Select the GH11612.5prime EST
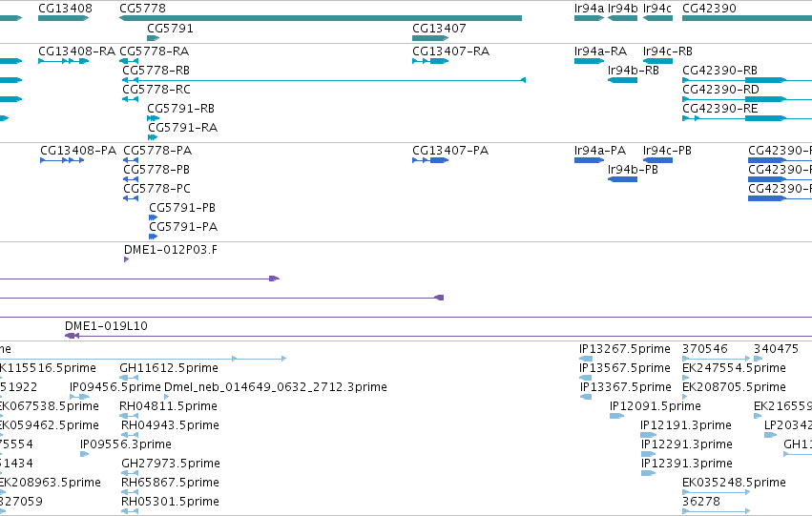Image resolution: width=812 pixels, height=516 pixels. pyautogui.click(x=129, y=378)
